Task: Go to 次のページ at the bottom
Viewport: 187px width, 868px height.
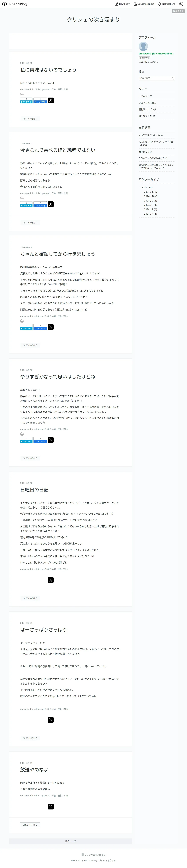Action: coord(70,841)
